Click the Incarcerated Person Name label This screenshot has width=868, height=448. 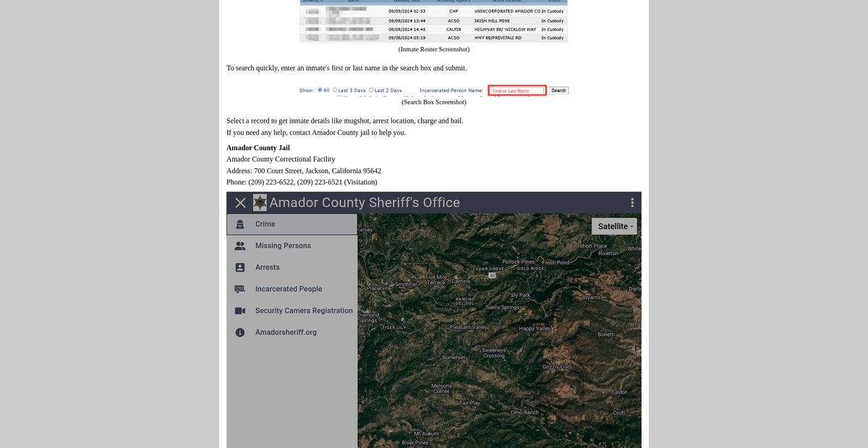click(451, 90)
